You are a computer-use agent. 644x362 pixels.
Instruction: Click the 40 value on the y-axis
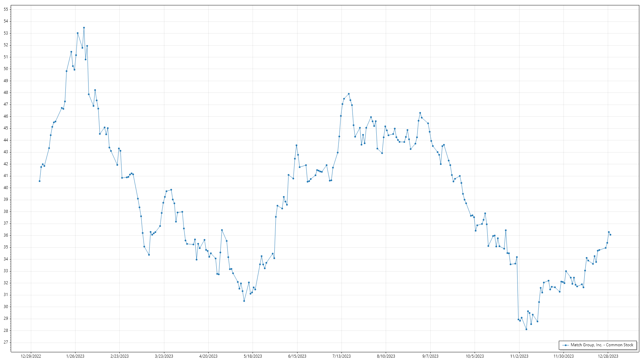[x=6, y=188]
